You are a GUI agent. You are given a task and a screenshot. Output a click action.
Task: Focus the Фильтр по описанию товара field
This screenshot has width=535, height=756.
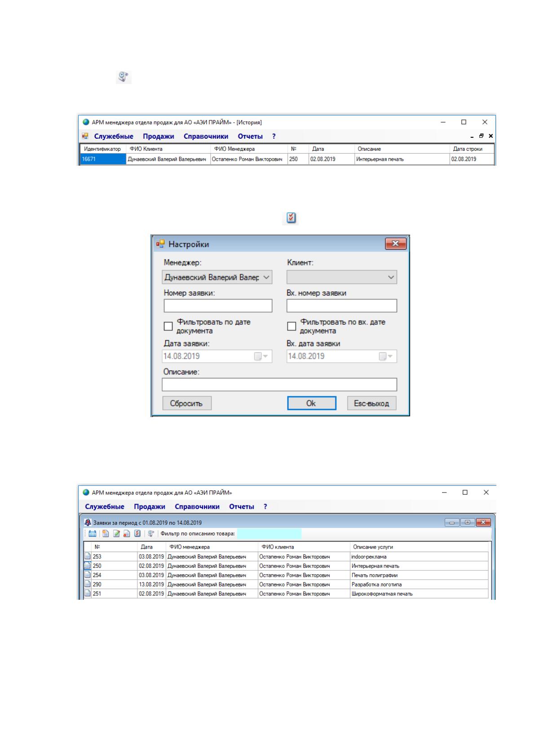[269, 534]
